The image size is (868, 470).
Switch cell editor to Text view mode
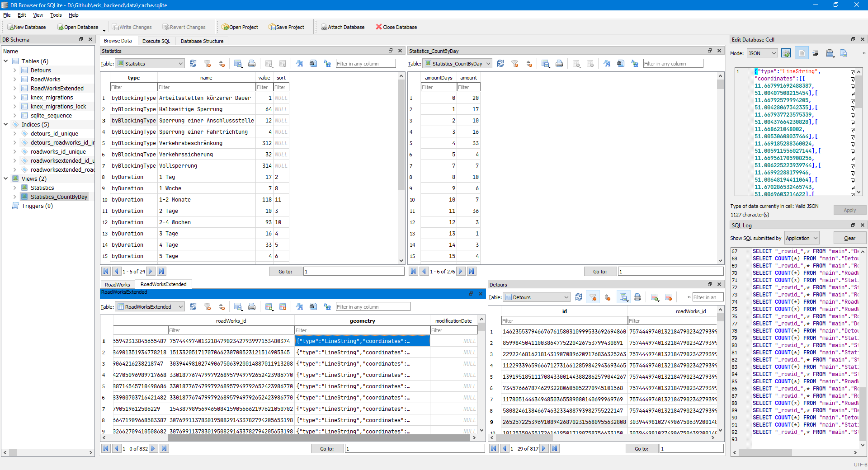[x=802, y=53]
